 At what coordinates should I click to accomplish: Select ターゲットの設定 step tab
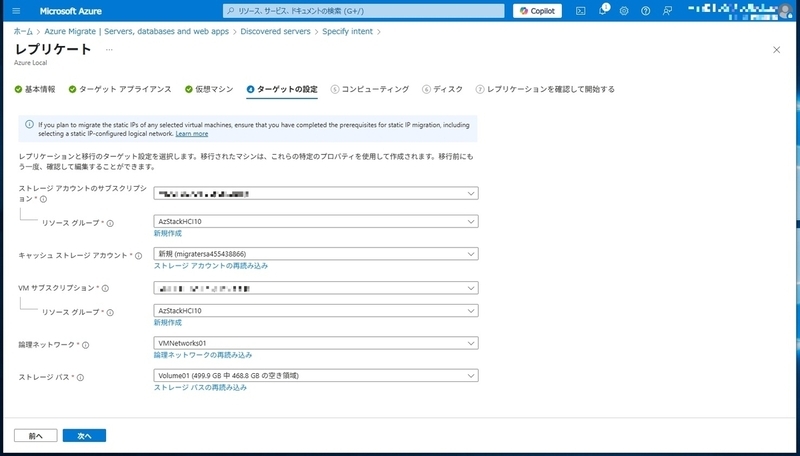[x=282, y=89]
